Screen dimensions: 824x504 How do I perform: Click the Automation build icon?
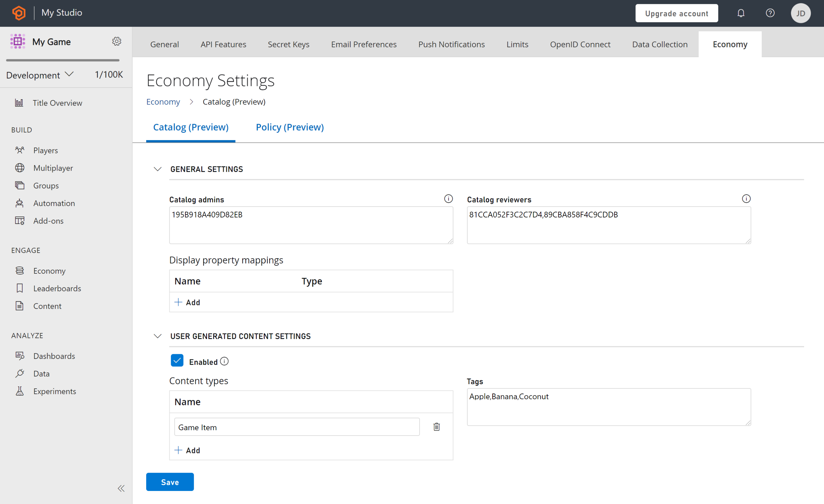(20, 203)
